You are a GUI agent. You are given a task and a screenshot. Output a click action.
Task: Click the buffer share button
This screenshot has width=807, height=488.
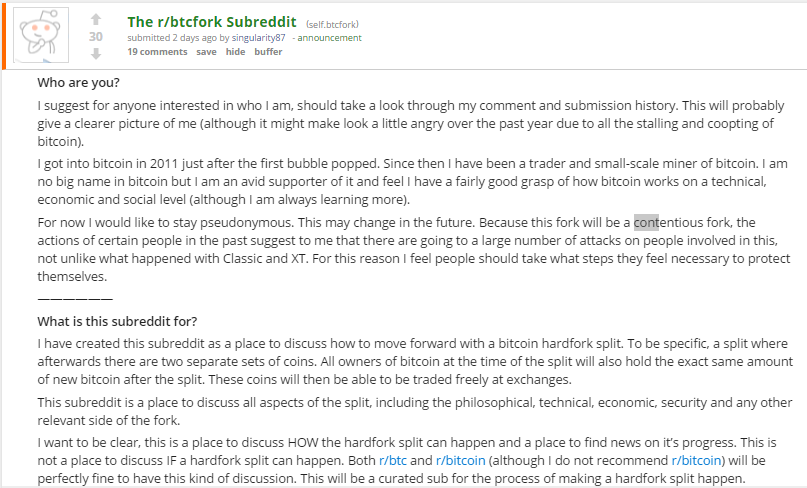[x=268, y=52]
